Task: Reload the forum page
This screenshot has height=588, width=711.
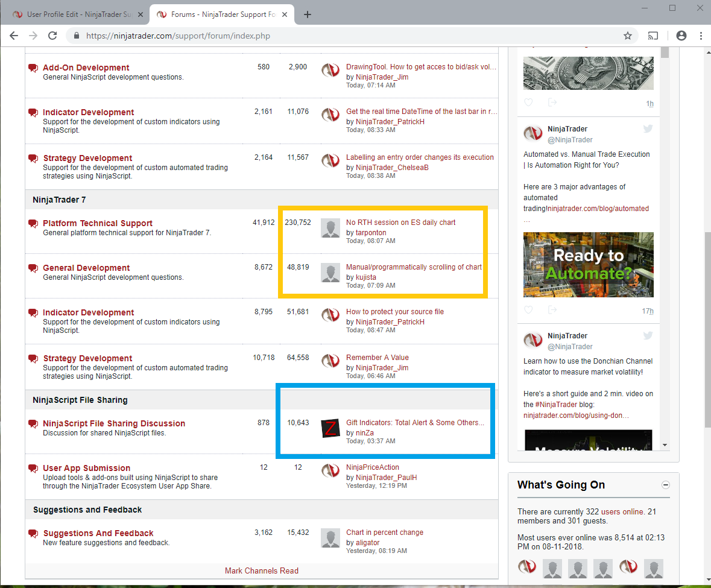Action: 52,36
